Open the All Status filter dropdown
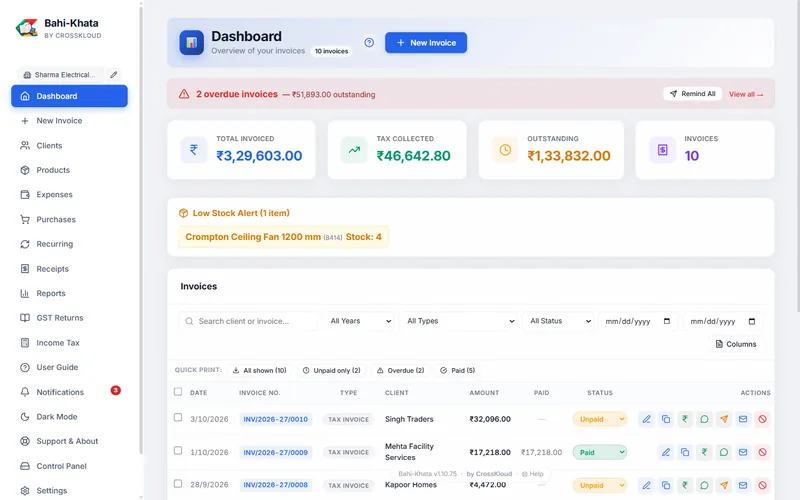 point(560,321)
